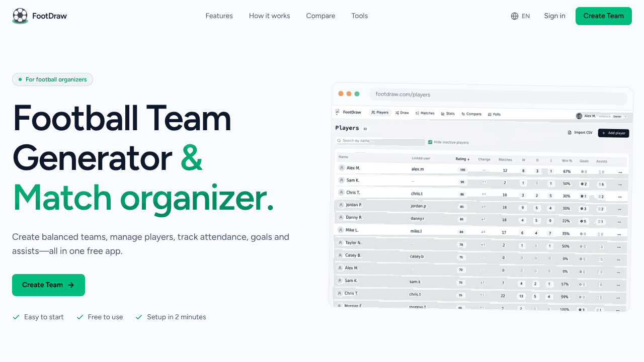
Task: Click the Alex M. profile avatar in the preview header
Action: pos(579,116)
